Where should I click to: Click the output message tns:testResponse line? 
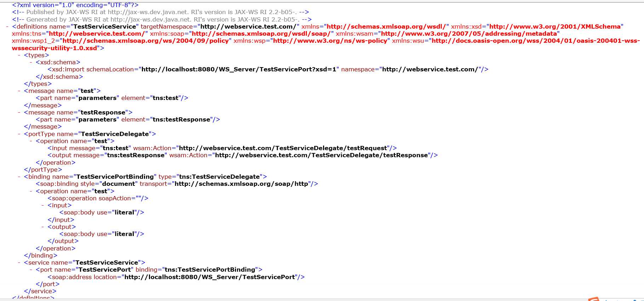pos(243,155)
